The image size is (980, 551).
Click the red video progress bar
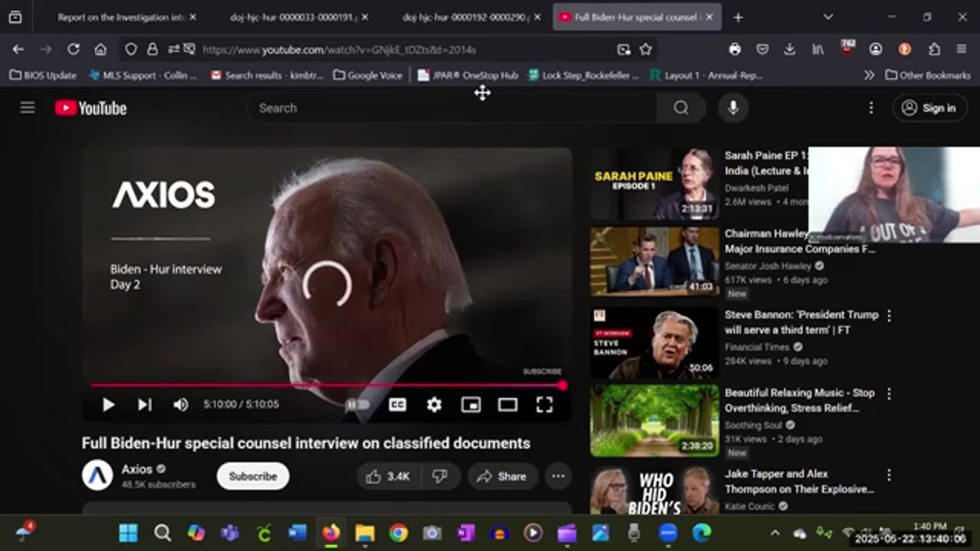327,386
